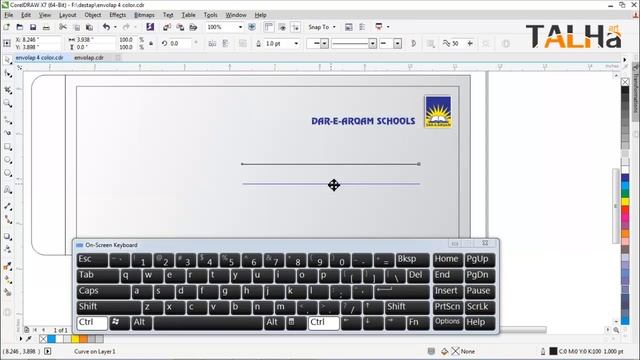This screenshot has height=360, width=640.
Task: Select the Color Eyedropper tool
Action: click(x=8, y=266)
